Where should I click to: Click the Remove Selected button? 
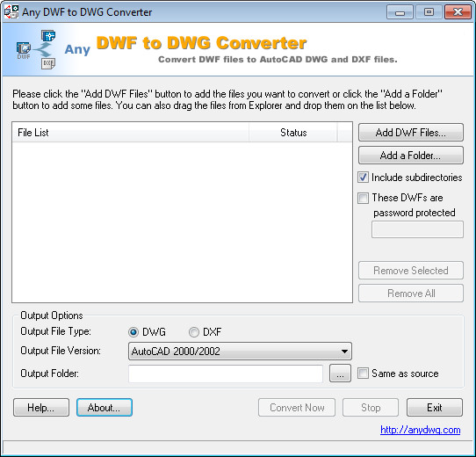coord(411,270)
